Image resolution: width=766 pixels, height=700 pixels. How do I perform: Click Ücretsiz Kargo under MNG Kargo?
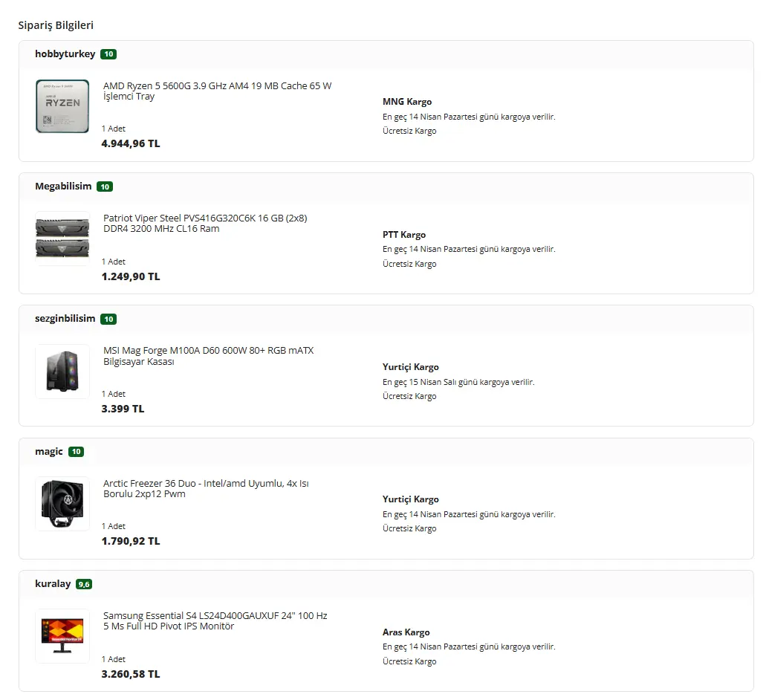(409, 131)
